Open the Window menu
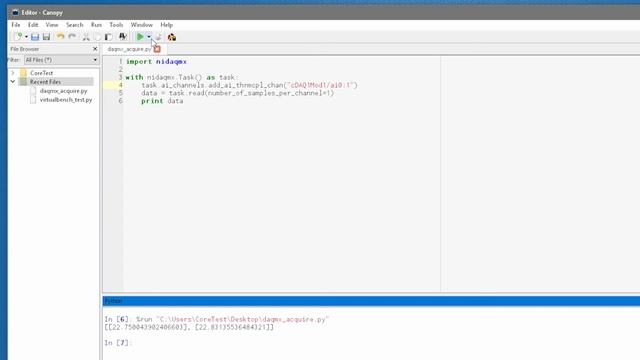 point(142,25)
